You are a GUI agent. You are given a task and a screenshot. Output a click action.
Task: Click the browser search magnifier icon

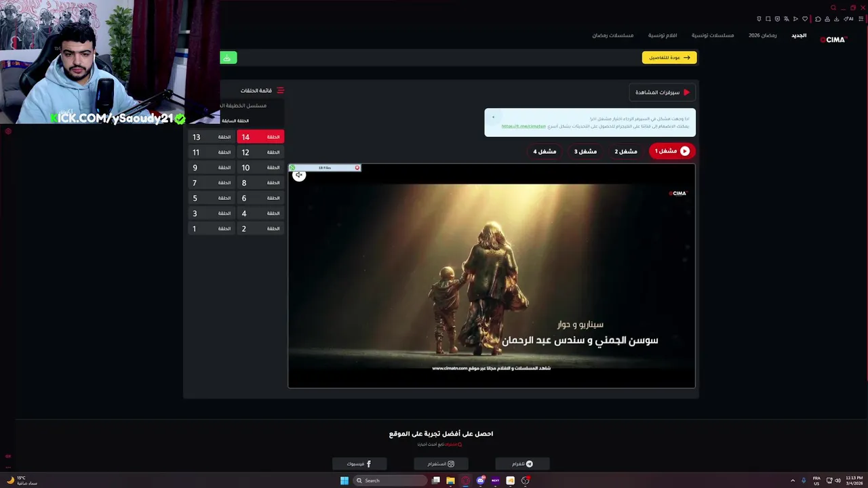833,7
